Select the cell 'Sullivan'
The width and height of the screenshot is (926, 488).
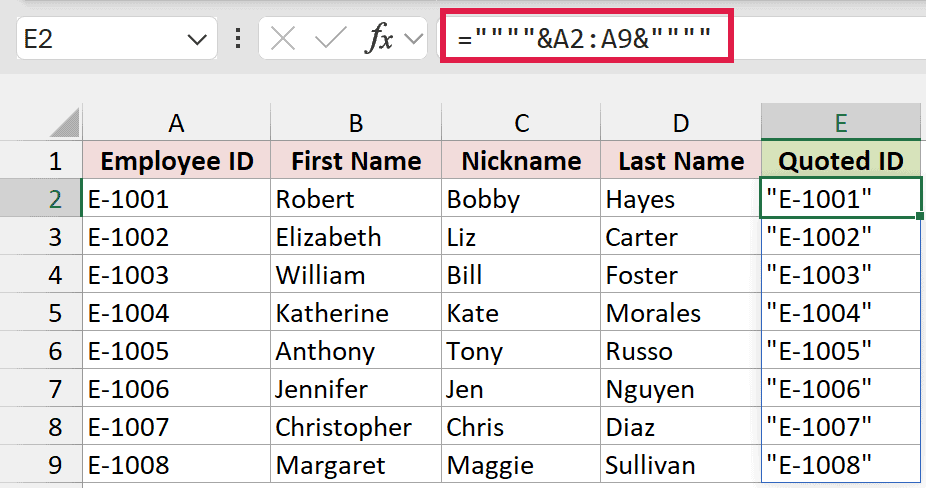(681, 464)
